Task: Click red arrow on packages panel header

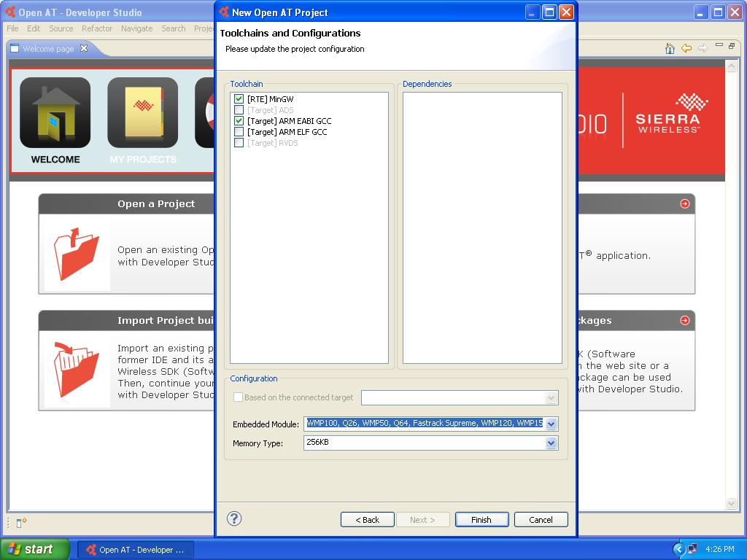Action: coord(684,321)
